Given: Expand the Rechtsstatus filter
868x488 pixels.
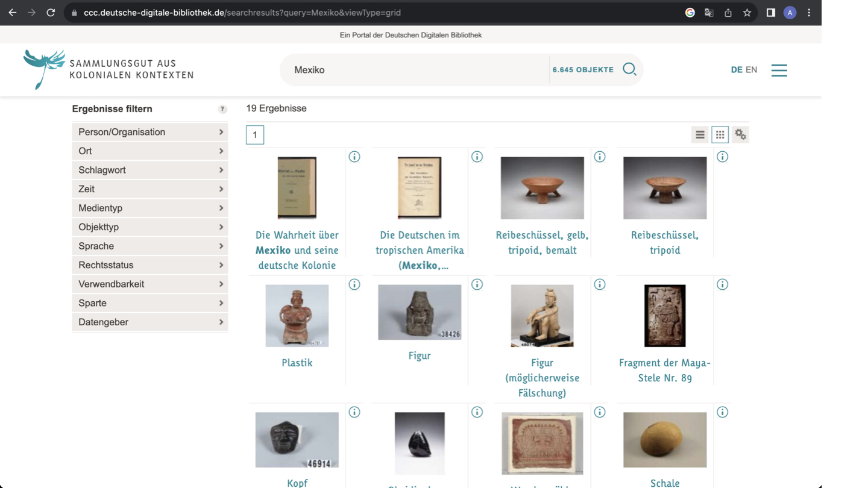Looking at the screenshot, I should [149, 265].
